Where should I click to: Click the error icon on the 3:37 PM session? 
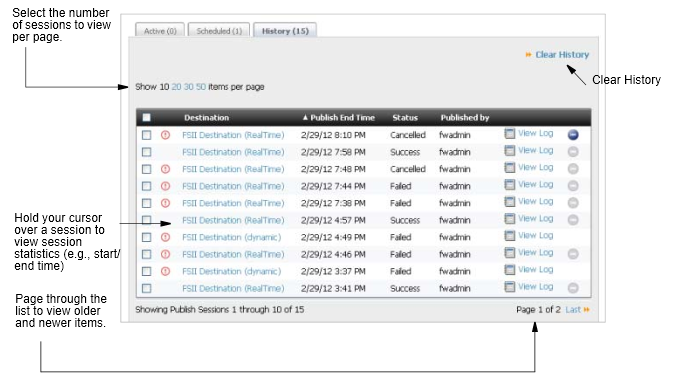[x=165, y=271]
